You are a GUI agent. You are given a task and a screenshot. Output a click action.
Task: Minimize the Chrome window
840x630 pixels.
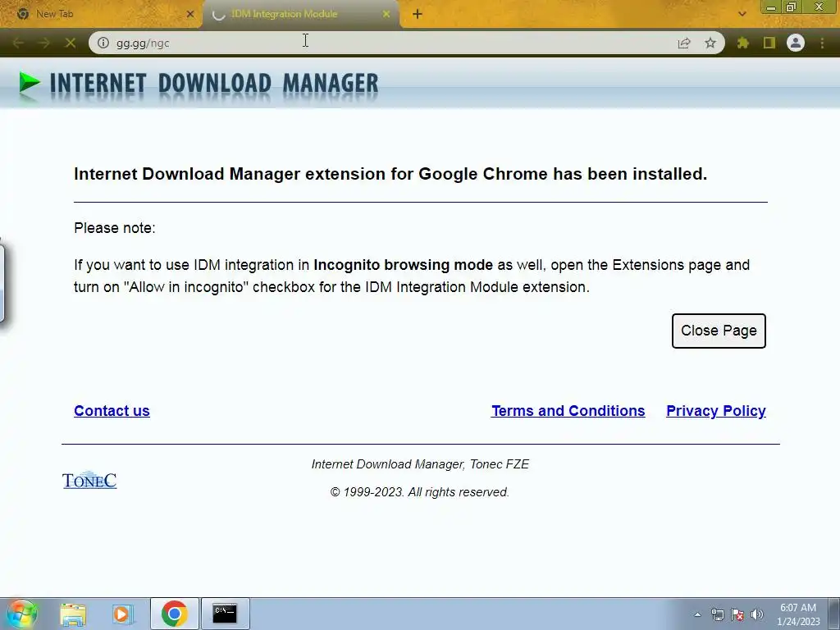tap(771, 7)
